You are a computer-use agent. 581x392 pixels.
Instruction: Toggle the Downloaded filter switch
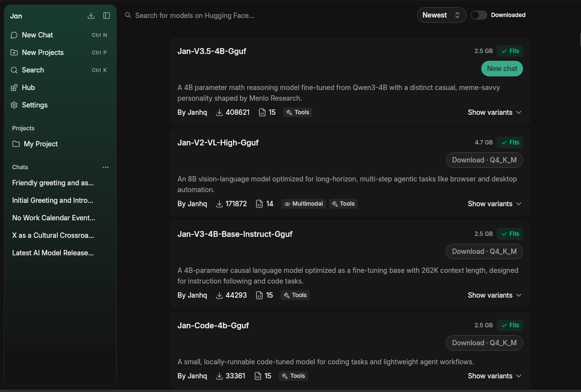pos(478,15)
